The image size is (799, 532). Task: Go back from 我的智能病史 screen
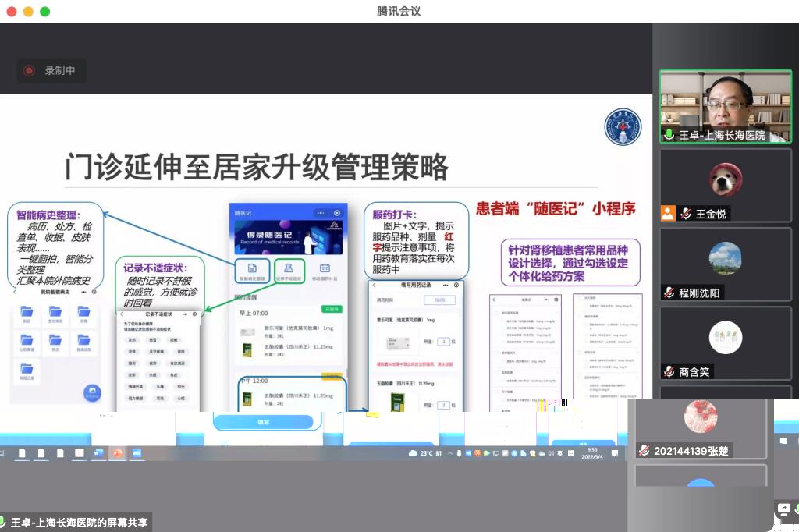click(x=15, y=292)
